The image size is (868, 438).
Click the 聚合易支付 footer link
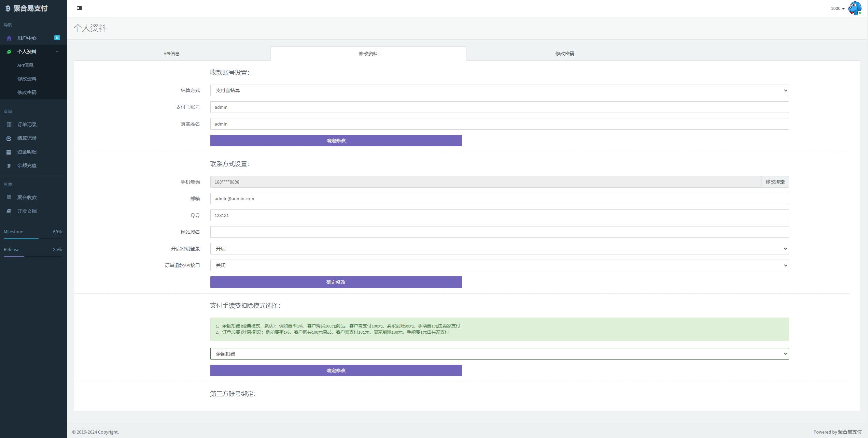(850, 432)
